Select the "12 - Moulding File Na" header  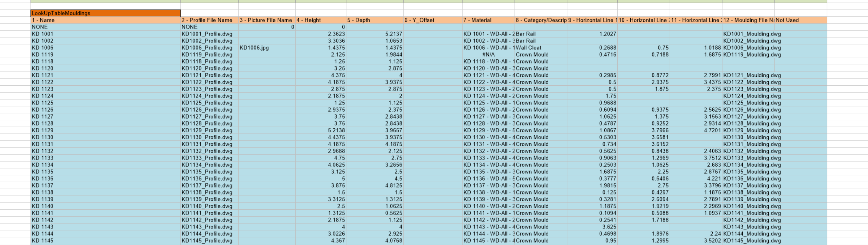748,20
